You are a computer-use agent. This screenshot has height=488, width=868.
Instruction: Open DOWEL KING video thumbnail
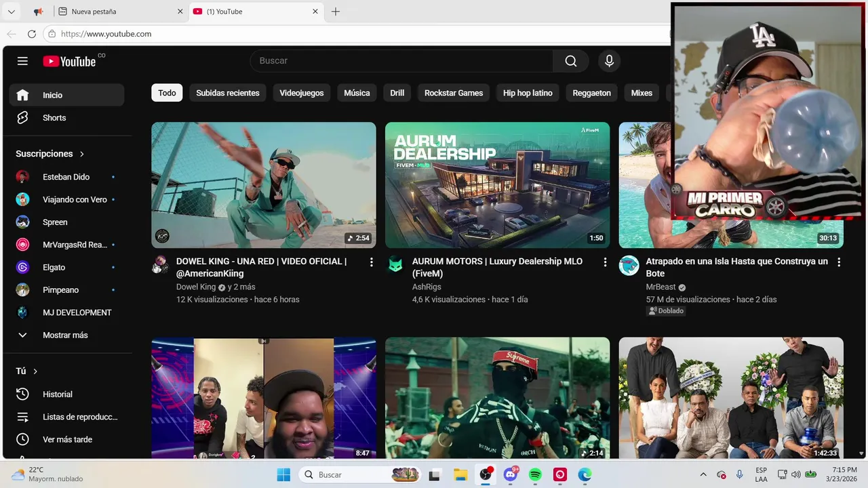[263, 185]
